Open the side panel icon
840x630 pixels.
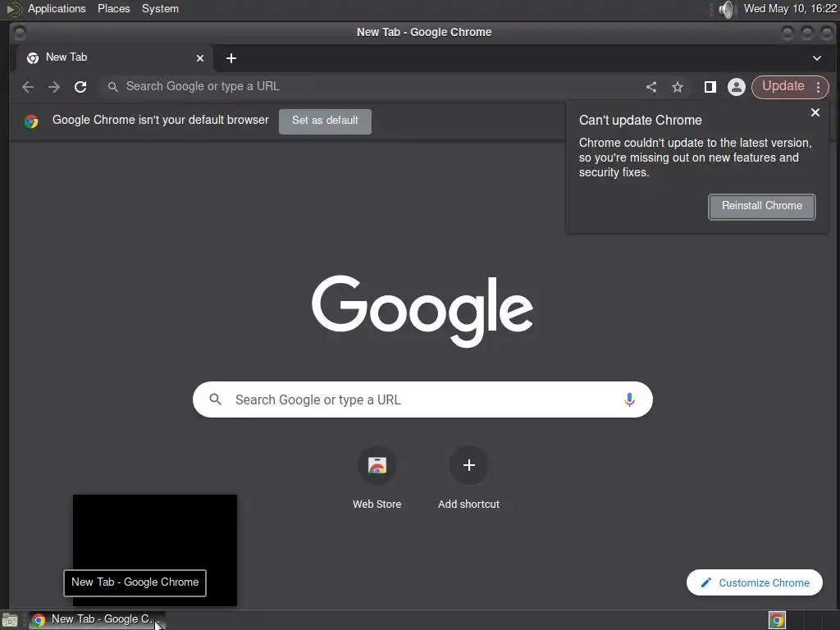710,87
